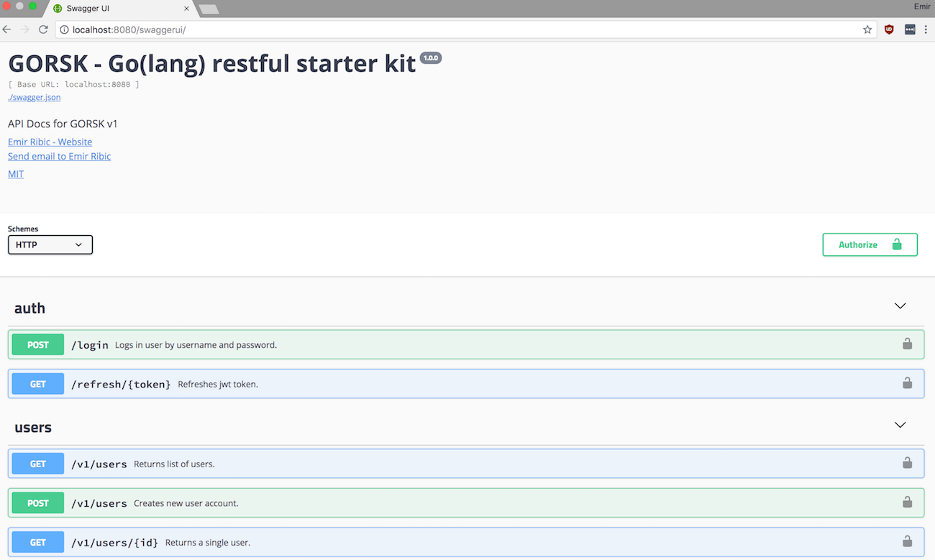
Task: Collapse the users section chevron
Action: pos(900,425)
